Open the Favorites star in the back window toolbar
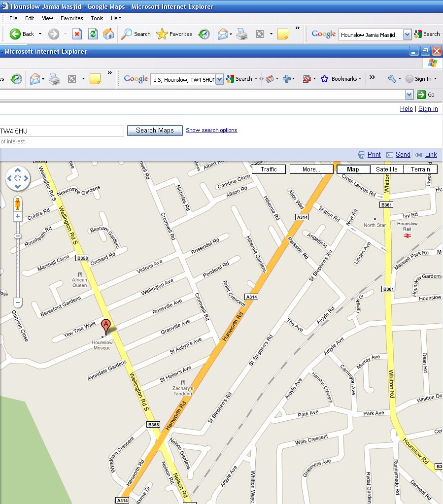 pyautogui.click(x=162, y=34)
